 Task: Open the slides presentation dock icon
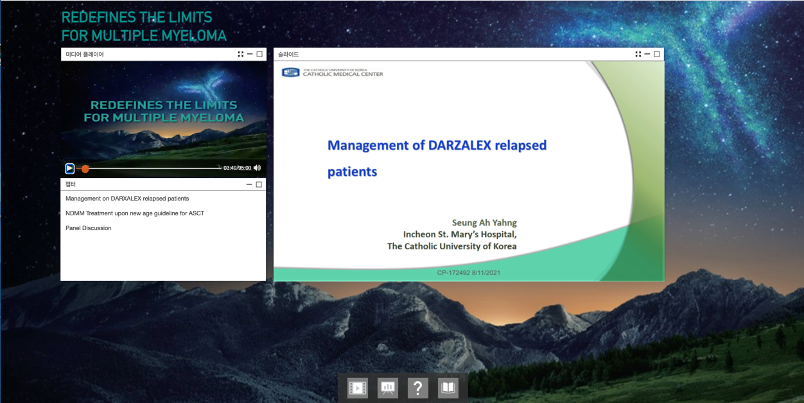(388, 388)
